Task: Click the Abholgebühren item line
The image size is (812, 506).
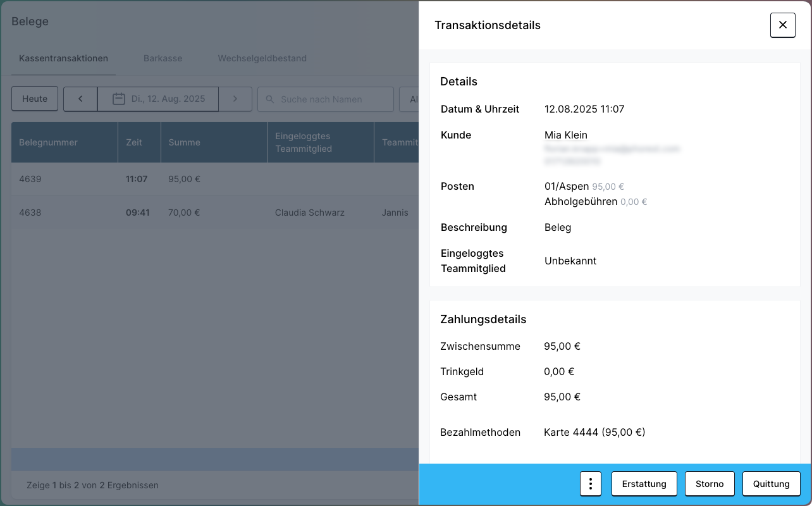Action: [x=595, y=202]
